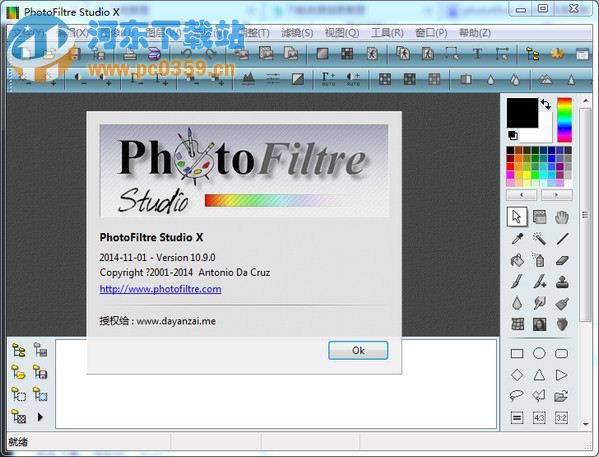The width and height of the screenshot is (599, 457).
Task: Click Ok to close the about dialog
Action: pos(358,350)
